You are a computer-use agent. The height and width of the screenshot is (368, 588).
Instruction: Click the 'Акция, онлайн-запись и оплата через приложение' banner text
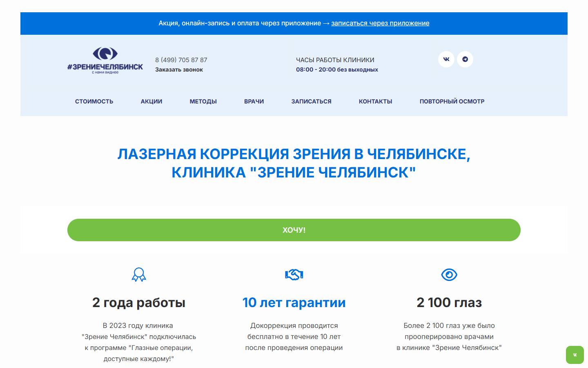240,23
